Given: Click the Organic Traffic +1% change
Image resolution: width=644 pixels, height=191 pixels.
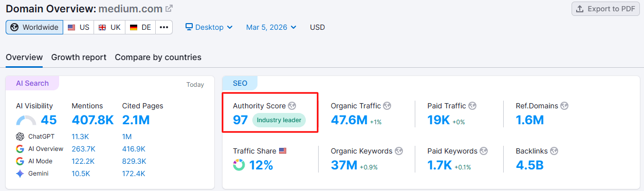Looking at the screenshot, I should pos(375,122).
